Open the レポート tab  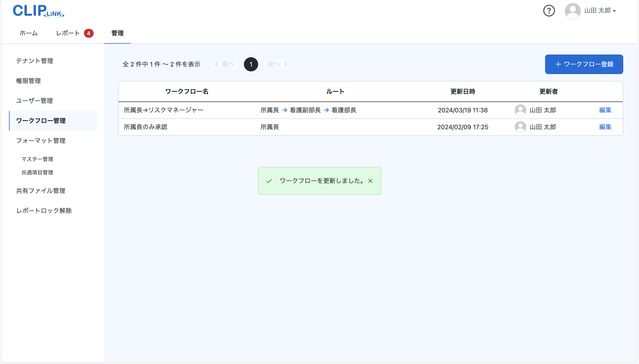pyautogui.click(x=67, y=33)
